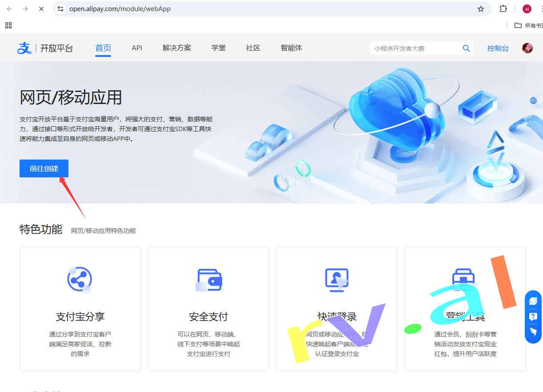This screenshot has height=392, width=543.
Task: Open the browser extensions puzzle icon
Action: pos(503,9)
